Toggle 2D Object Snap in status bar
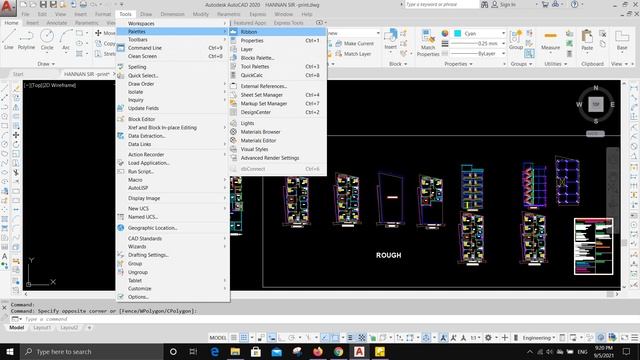The image size is (640, 360). (x=335, y=338)
